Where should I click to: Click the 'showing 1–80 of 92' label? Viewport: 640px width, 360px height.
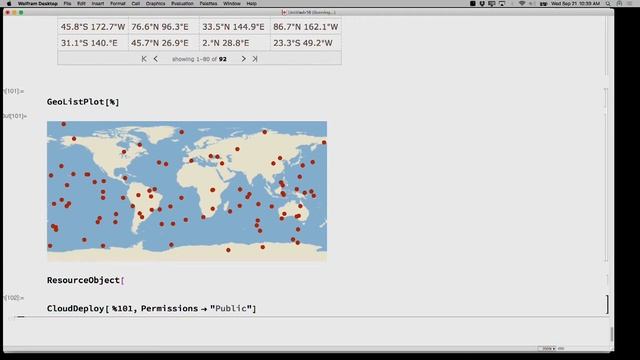pyautogui.click(x=199, y=59)
